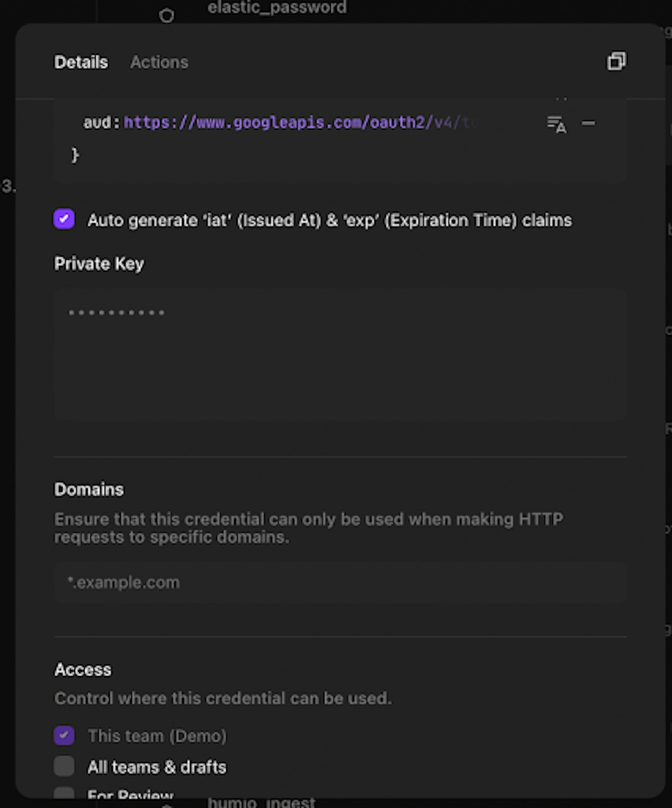Switch to the Actions tab
This screenshot has height=808, width=672.
click(159, 62)
